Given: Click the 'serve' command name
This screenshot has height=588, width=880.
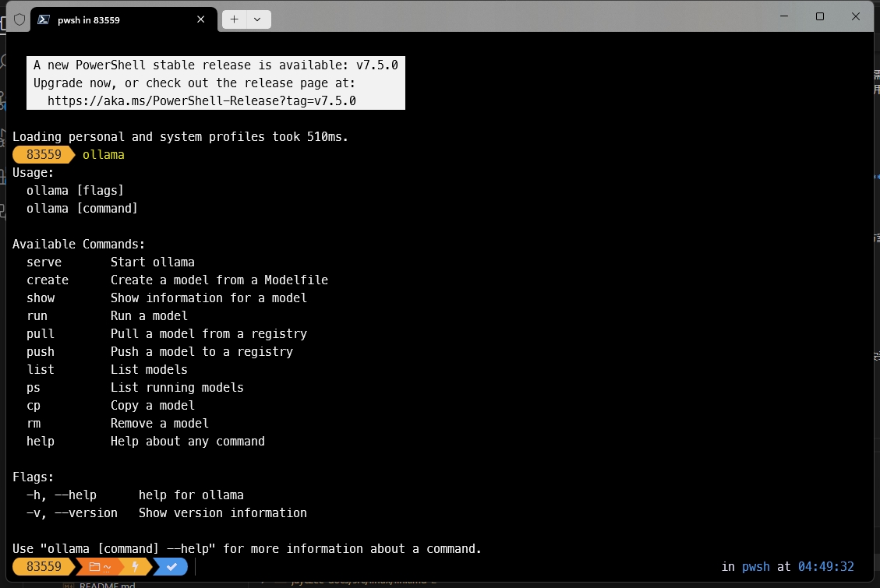Looking at the screenshot, I should [44, 262].
